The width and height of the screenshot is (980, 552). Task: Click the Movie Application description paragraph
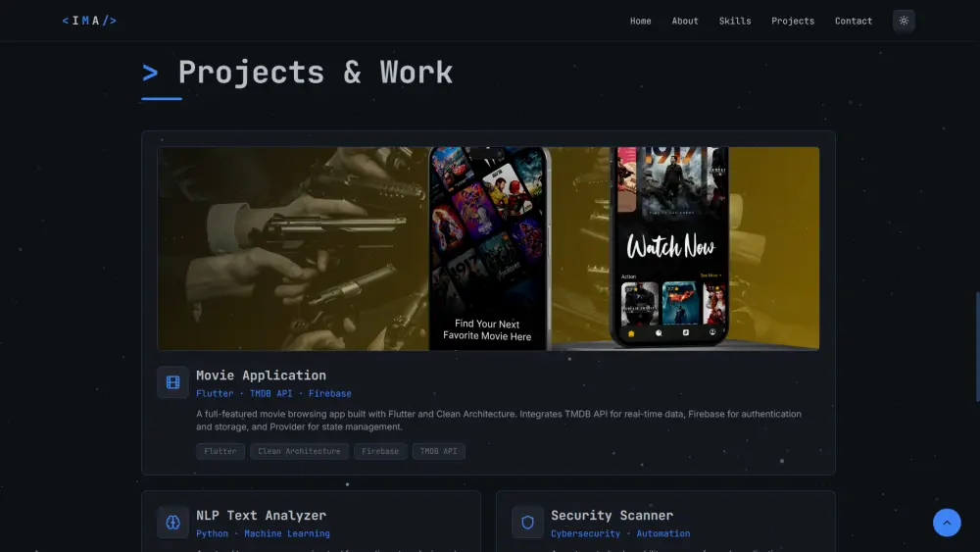coord(498,420)
